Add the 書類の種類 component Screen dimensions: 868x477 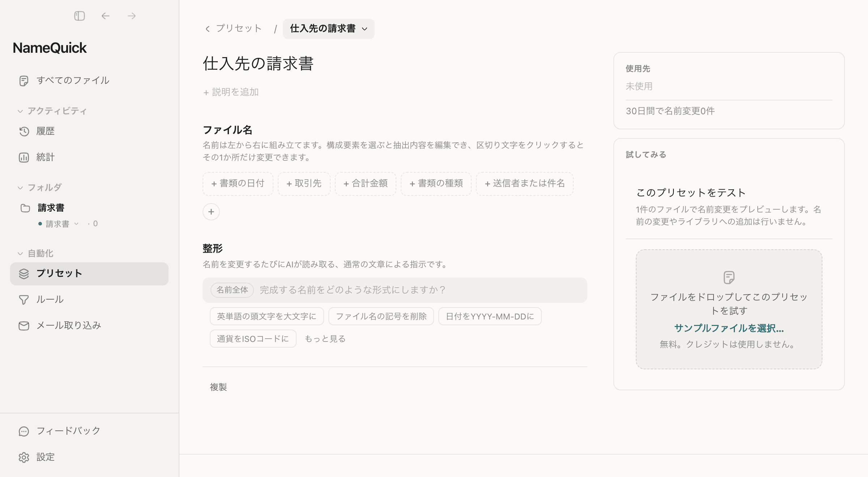[x=436, y=184]
